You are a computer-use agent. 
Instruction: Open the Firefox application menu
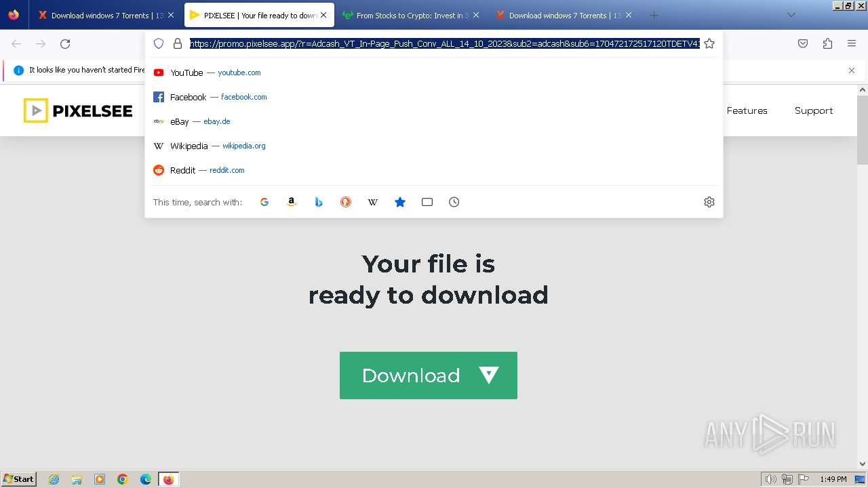[x=852, y=43]
